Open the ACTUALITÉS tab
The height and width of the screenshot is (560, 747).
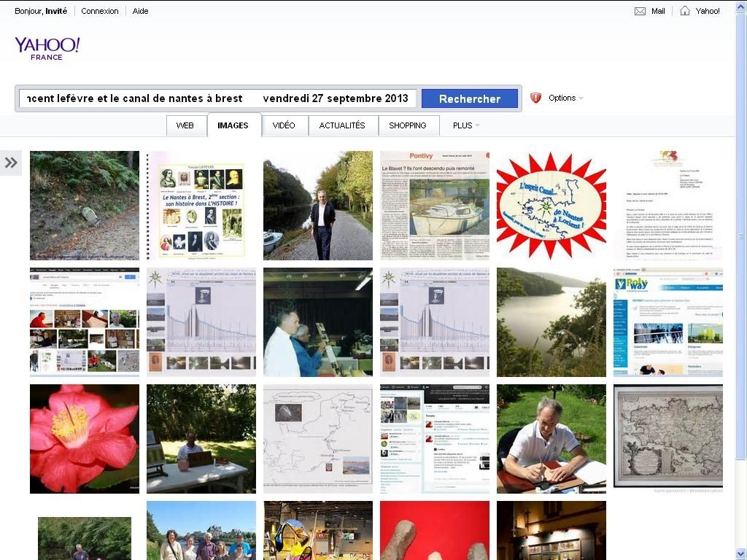pos(342,125)
